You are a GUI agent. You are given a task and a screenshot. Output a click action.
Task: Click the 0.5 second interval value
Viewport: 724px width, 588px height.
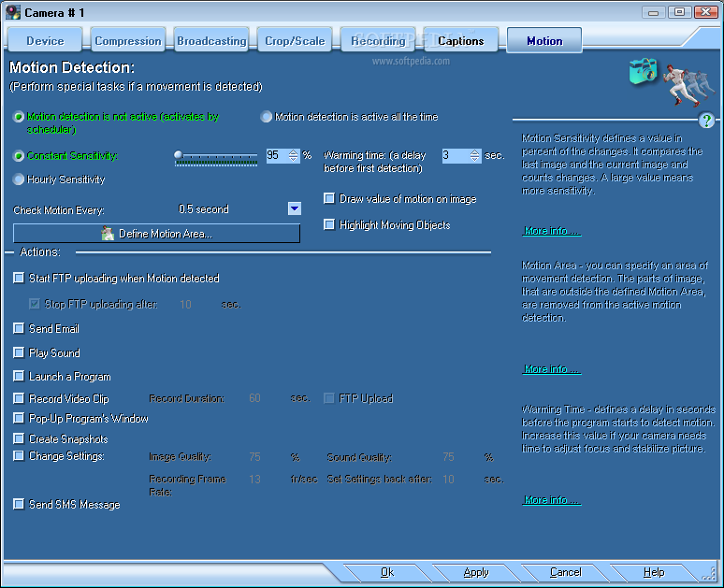pyautogui.click(x=204, y=209)
